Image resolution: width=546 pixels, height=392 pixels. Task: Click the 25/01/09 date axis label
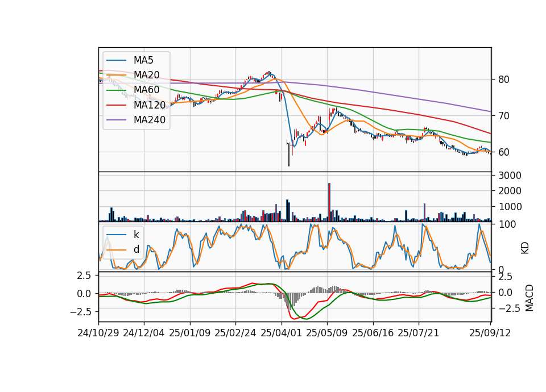point(190,333)
